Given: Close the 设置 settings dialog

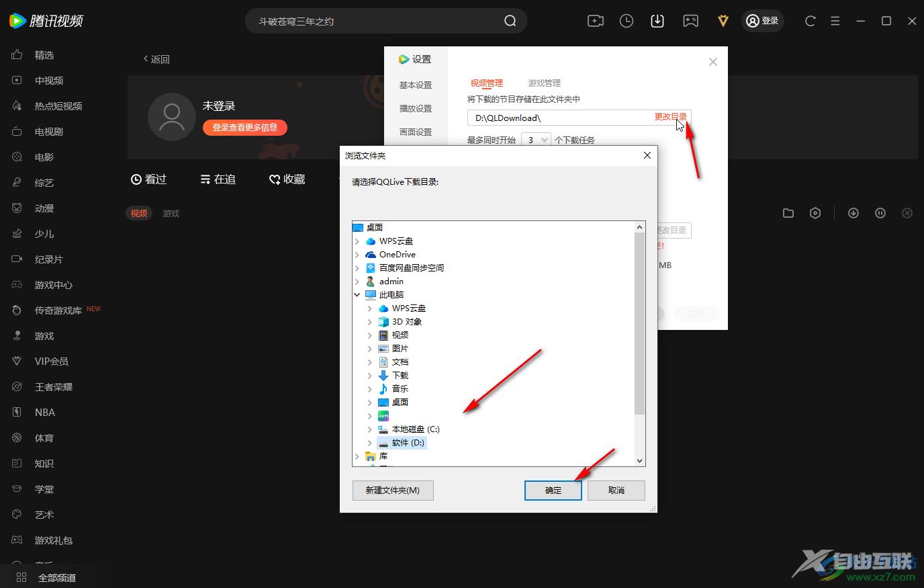Looking at the screenshot, I should click(x=713, y=62).
